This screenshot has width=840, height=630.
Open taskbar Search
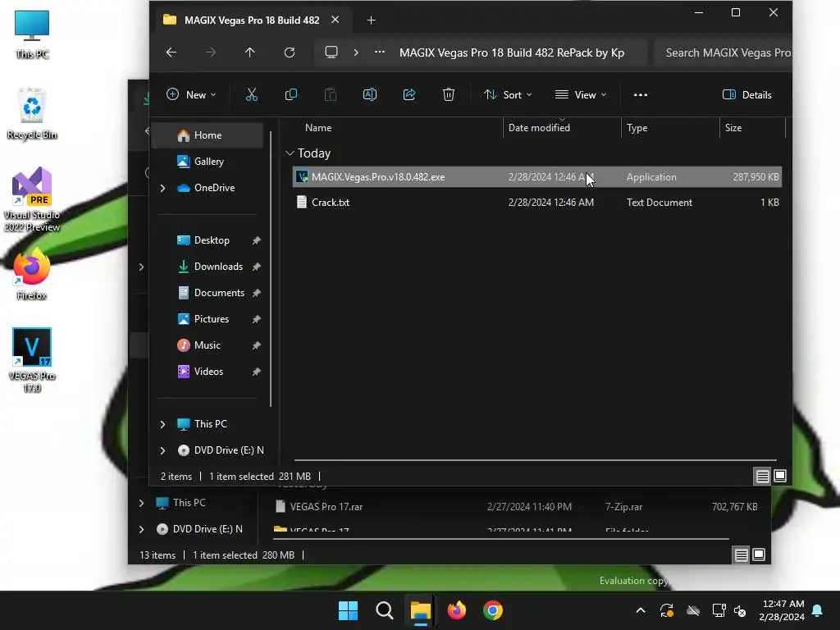(x=385, y=610)
